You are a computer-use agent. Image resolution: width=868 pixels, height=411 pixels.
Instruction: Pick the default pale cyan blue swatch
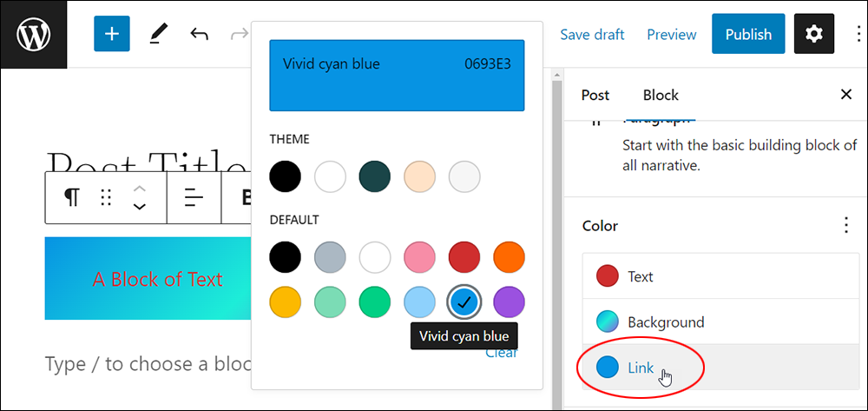[419, 302]
